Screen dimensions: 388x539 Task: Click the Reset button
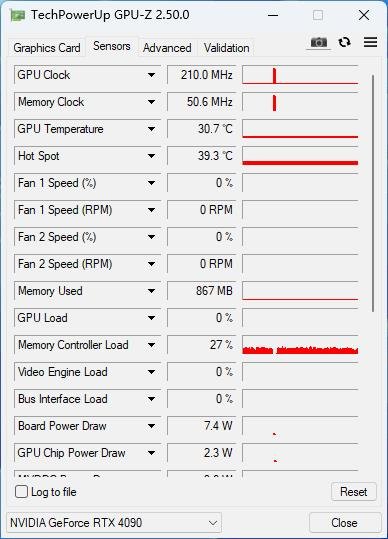pyautogui.click(x=354, y=492)
